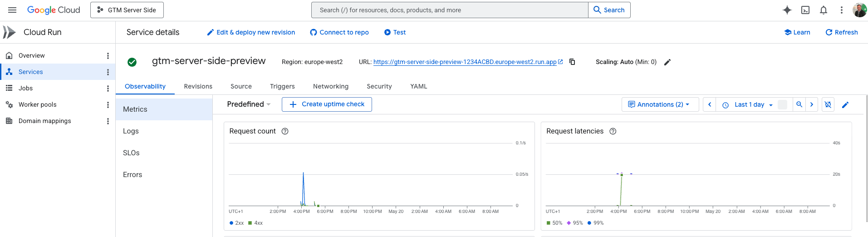Click the Search button
Image resolution: width=868 pixels, height=237 pixels.
pos(609,10)
